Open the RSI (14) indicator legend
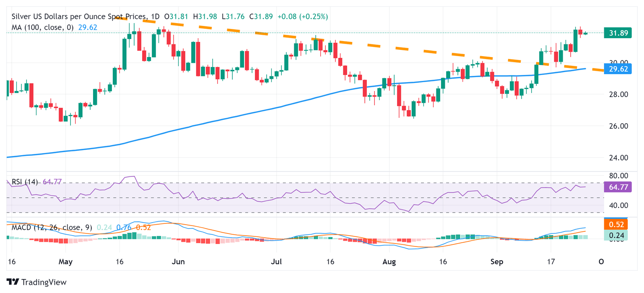The height and width of the screenshot is (293, 644). pos(25,182)
